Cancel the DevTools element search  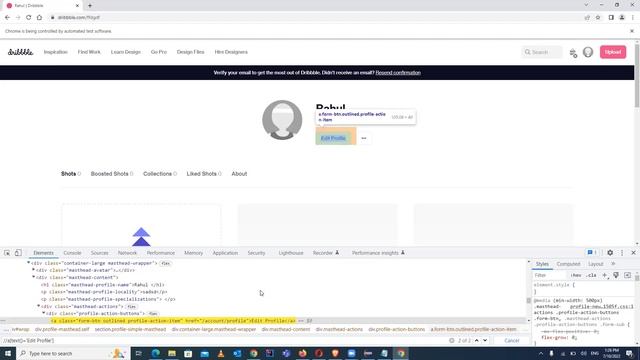(511, 340)
